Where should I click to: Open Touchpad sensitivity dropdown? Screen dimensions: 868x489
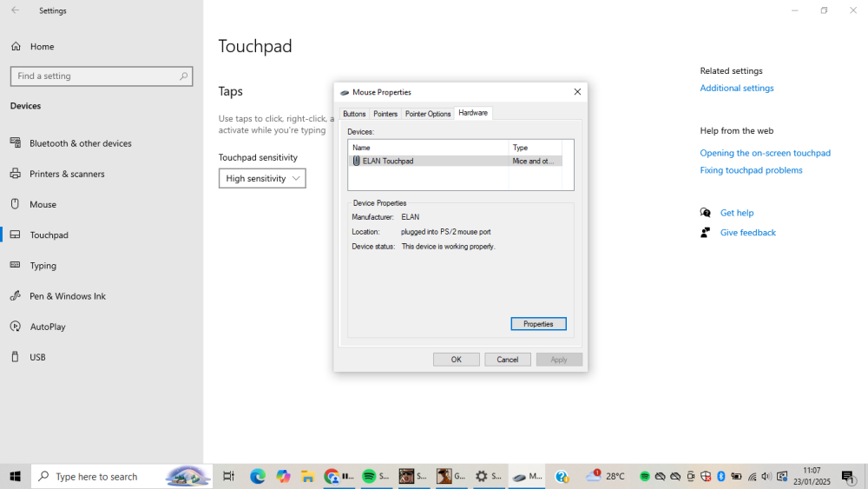pyautogui.click(x=262, y=178)
